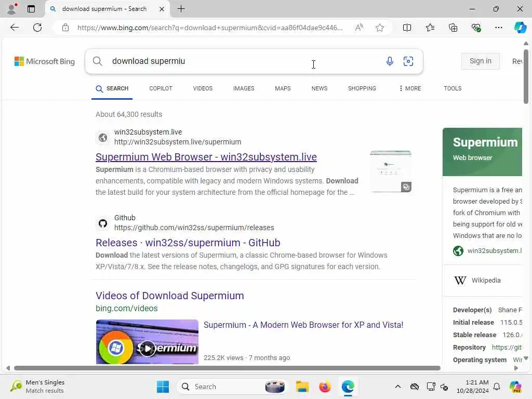
Task: Open Videos of Download Supermium heading
Action: coord(170,296)
